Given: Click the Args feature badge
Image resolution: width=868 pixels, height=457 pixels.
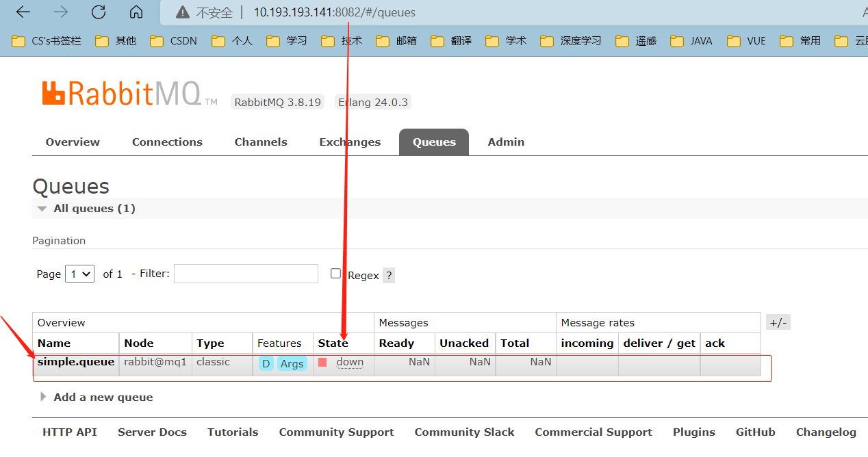Looking at the screenshot, I should [x=292, y=363].
